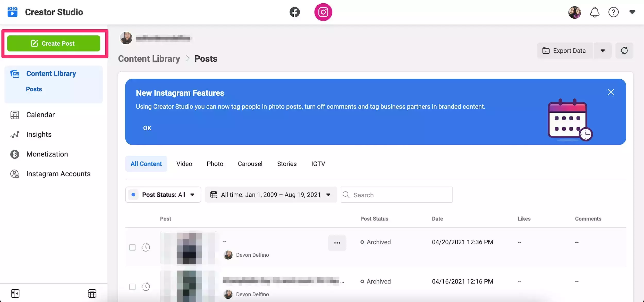The image size is (644, 302).
Task: Click the table grid icon at sidebar bottom
Action: (92, 293)
